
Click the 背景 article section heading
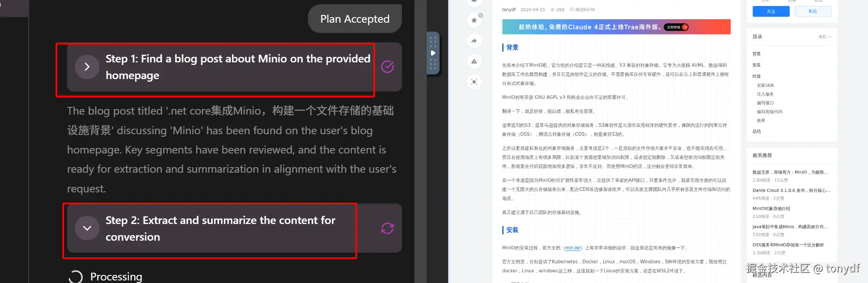click(512, 47)
